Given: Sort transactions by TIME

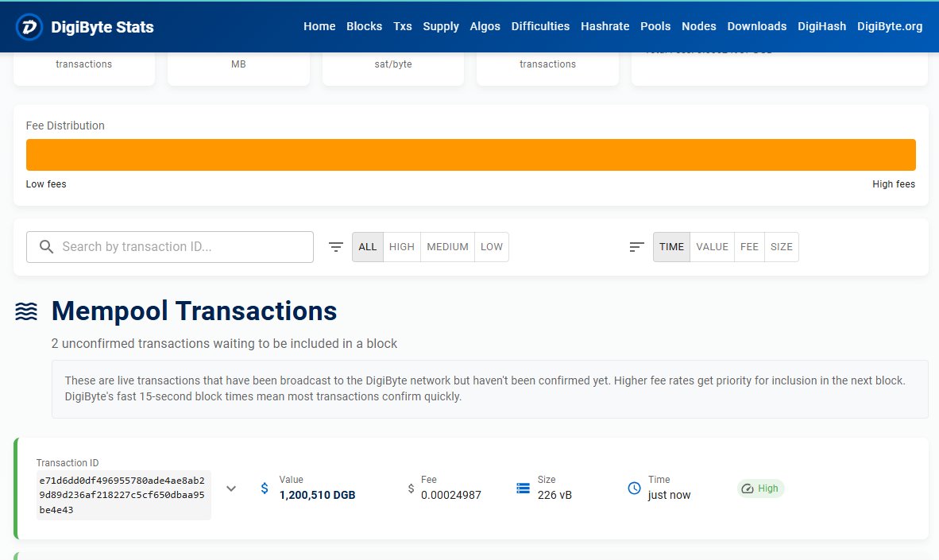Looking at the screenshot, I should pos(671,247).
